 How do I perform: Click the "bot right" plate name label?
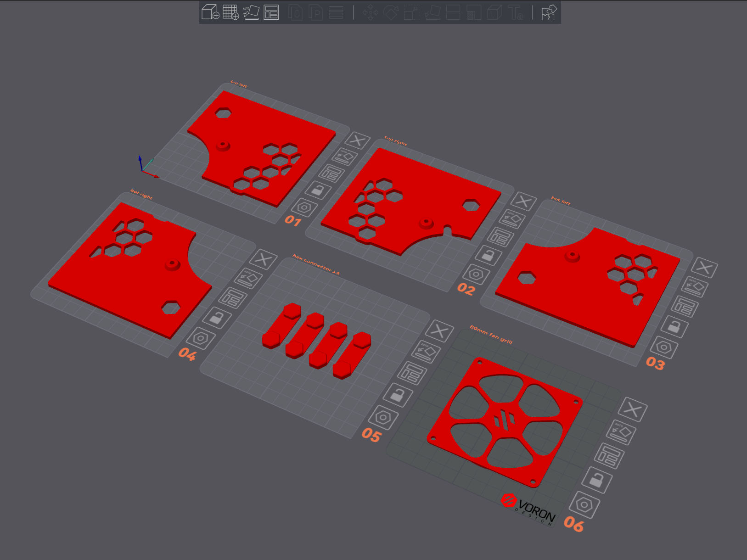pyautogui.click(x=142, y=194)
